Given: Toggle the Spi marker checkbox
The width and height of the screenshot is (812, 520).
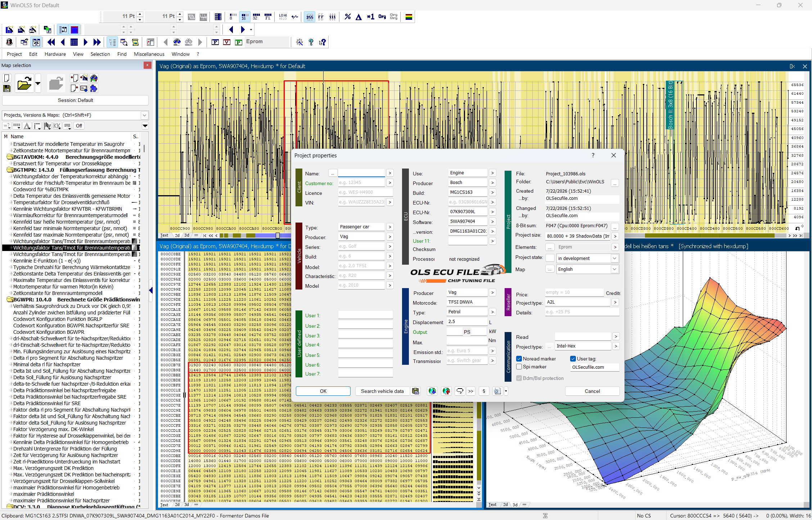Looking at the screenshot, I should (519, 367).
